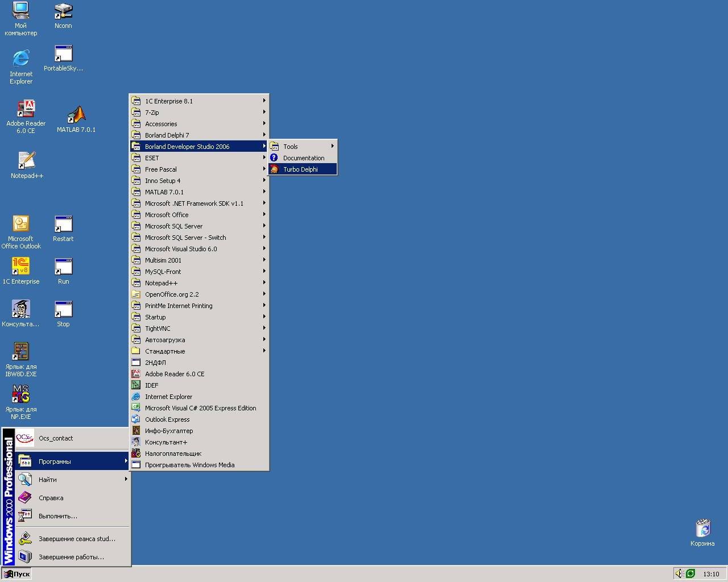The height and width of the screenshot is (582, 728).
Task: Open the Accessories program group
Action: [x=199, y=124]
